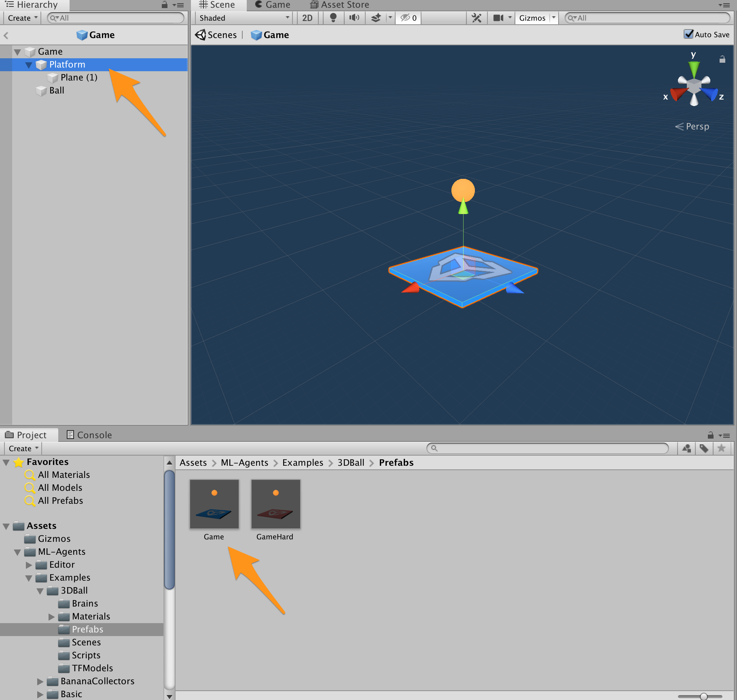The width and height of the screenshot is (737, 700).
Task: Open the Shaded draw mode dropdown
Action: click(x=245, y=18)
